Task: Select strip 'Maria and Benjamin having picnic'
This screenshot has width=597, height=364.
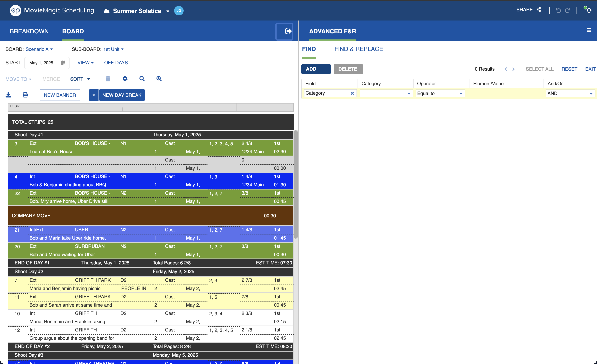Action: click(x=151, y=284)
